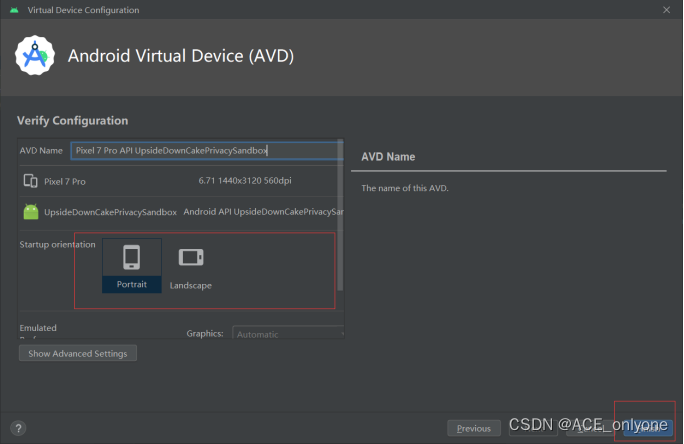This screenshot has height=444, width=684.
Task: Open the Graphics dropdown set to Automatic
Action: pyautogui.click(x=288, y=334)
